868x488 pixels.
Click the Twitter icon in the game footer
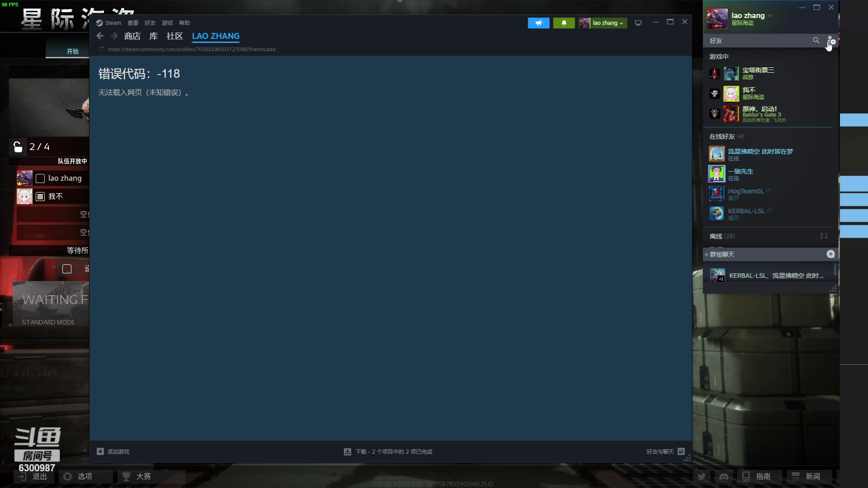pyautogui.click(x=701, y=477)
